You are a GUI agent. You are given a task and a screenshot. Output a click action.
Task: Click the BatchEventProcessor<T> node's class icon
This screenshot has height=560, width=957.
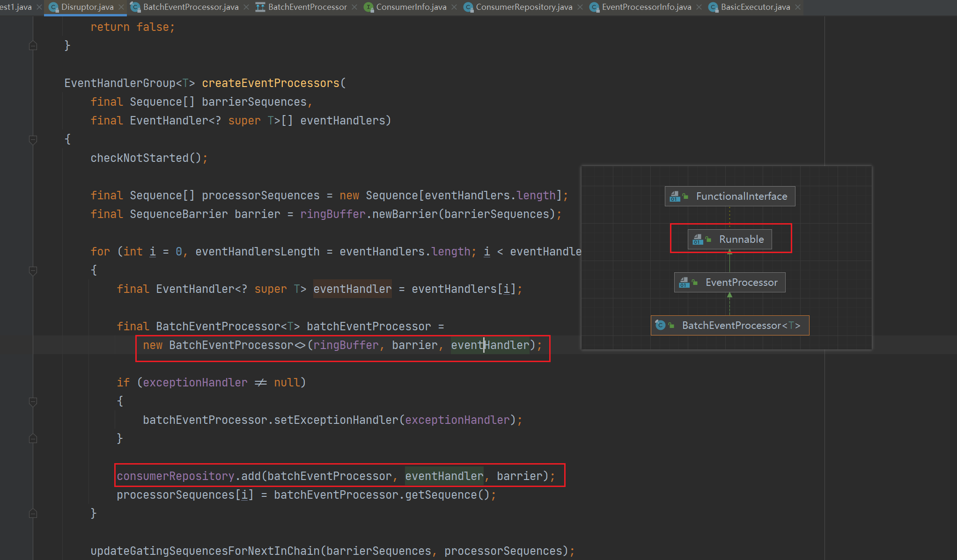tap(660, 325)
